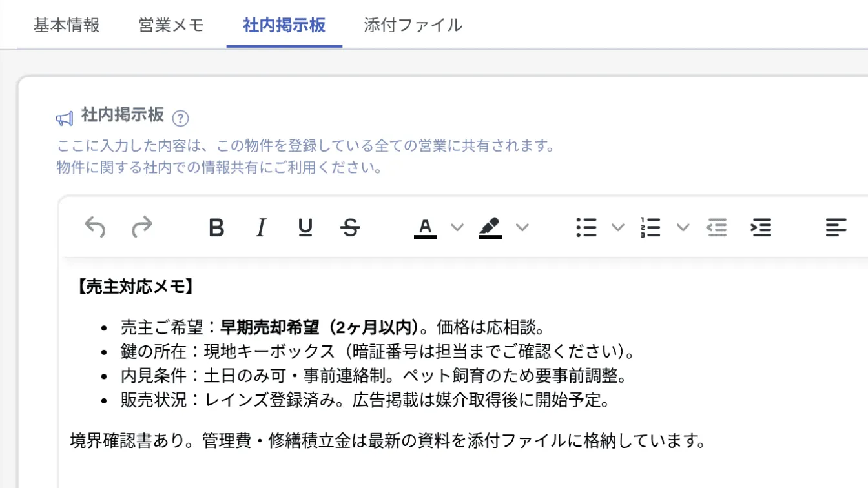Switch to the 基本情報 tab
The width and height of the screenshot is (868, 488).
[x=67, y=25]
